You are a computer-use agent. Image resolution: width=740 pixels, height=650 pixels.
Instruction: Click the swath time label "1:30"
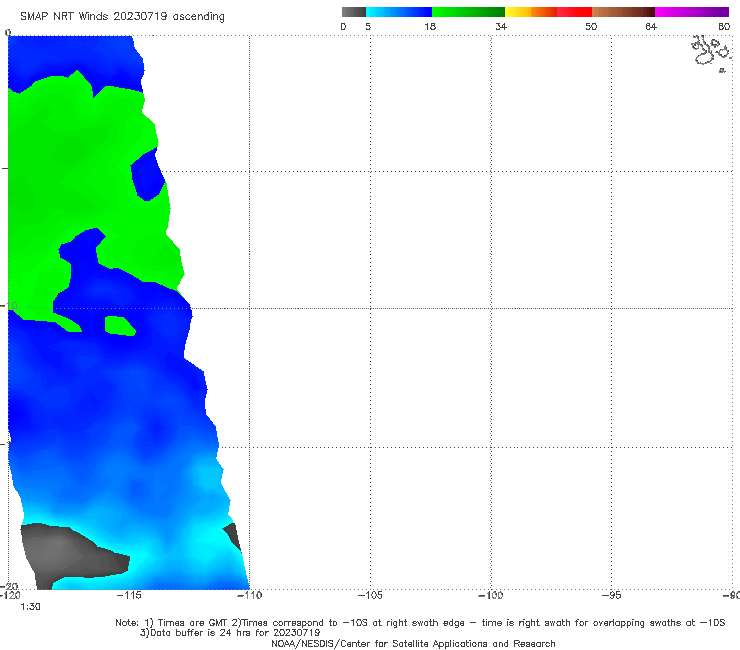tap(30, 607)
